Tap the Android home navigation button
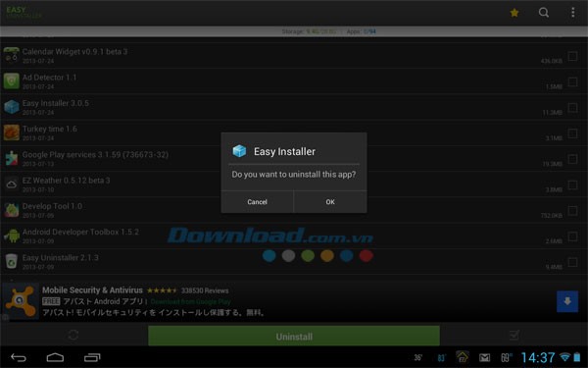This screenshot has width=588, height=368. click(x=55, y=357)
